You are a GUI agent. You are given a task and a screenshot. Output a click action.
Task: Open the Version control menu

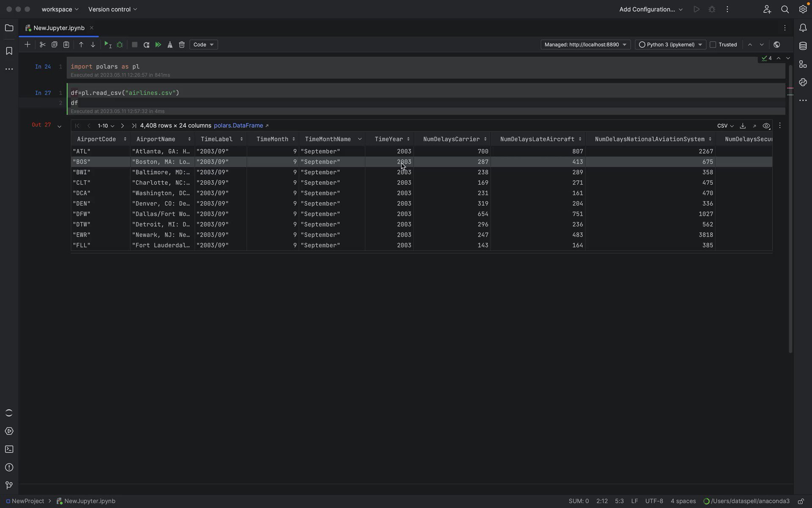tap(112, 9)
